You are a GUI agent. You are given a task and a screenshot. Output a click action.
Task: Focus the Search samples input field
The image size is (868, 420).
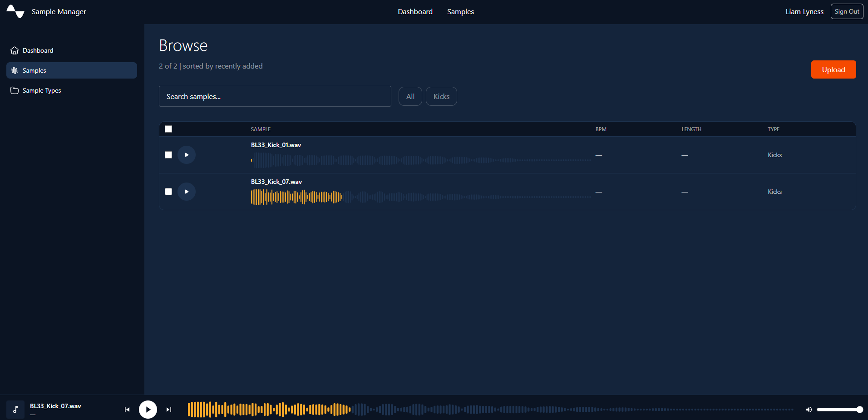(x=275, y=96)
